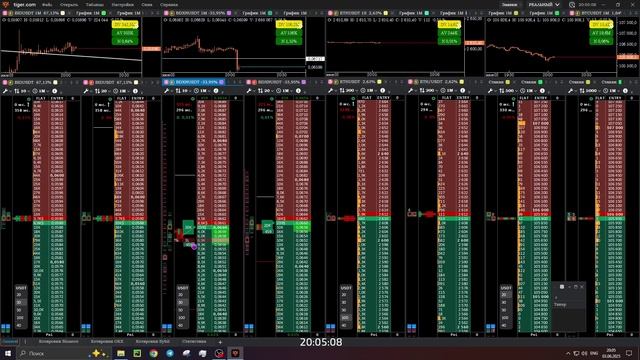Open Telegram from the taskbar
Viewport: 640px width, 360px height.
(170, 353)
